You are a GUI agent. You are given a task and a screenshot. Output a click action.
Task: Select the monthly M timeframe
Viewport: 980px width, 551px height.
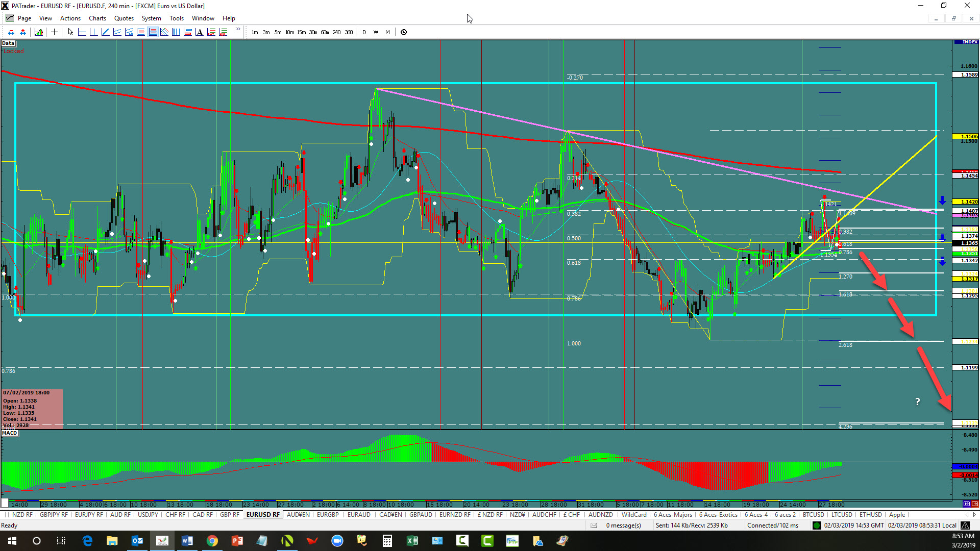(x=387, y=32)
